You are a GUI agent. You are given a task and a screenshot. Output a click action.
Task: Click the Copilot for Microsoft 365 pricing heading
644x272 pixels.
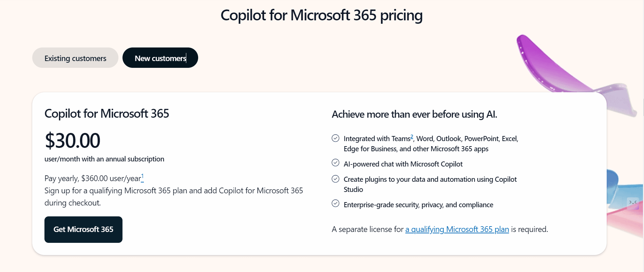321,15
